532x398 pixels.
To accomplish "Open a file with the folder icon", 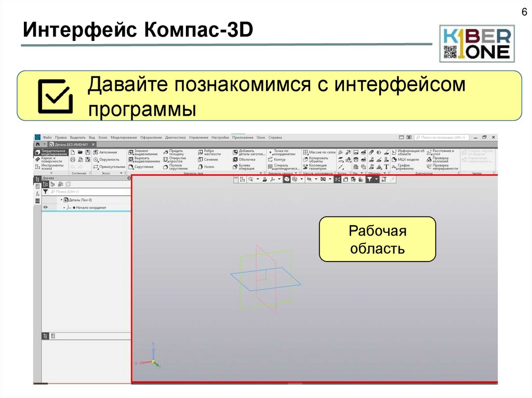I will tap(80, 153).
